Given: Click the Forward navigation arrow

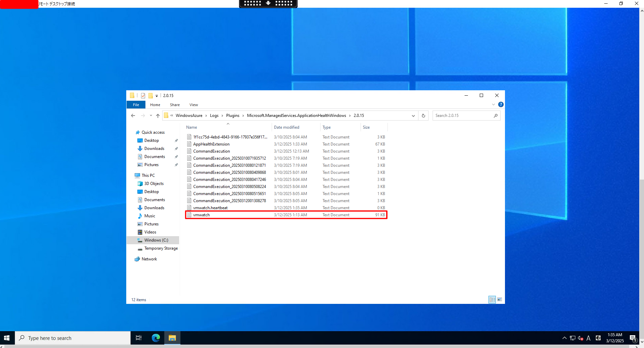Looking at the screenshot, I should [x=143, y=116].
